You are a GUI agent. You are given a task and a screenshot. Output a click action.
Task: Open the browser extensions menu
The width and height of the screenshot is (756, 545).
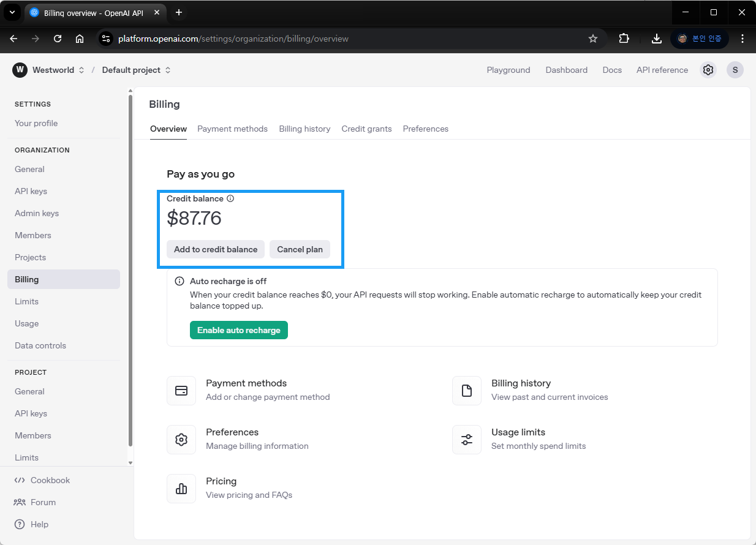coord(624,39)
